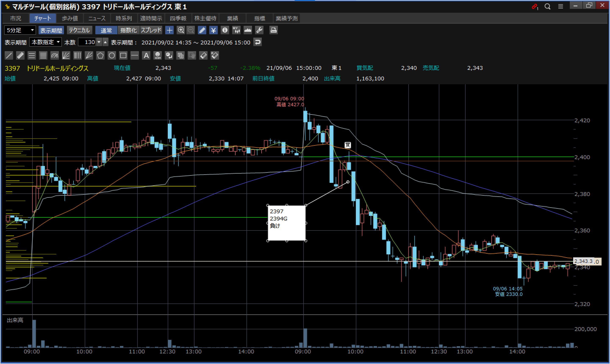Image resolution: width=610 pixels, height=364 pixels.
Task: Decrease bar count with down arrow
Action: [99, 42]
